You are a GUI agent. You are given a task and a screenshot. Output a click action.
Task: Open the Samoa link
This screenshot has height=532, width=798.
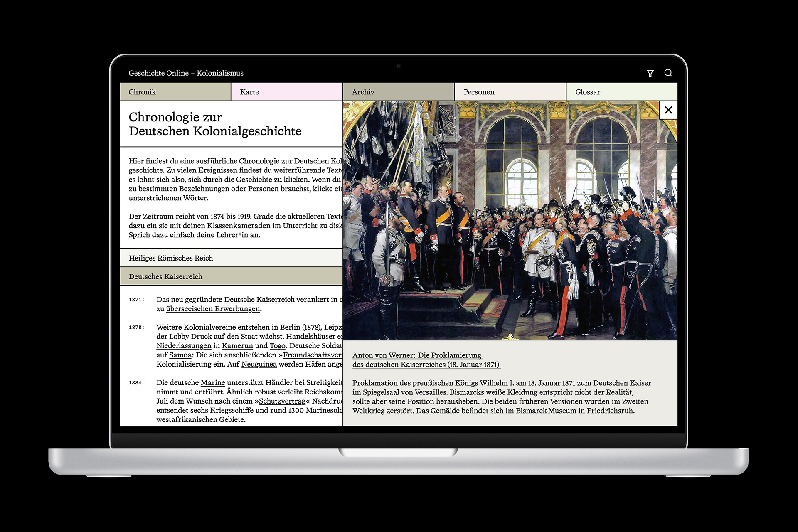tap(180, 355)
